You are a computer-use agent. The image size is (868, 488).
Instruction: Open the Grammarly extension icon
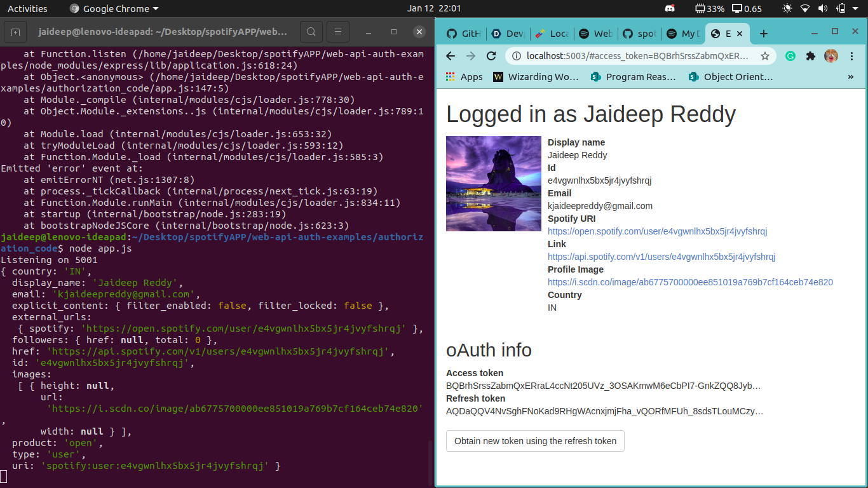click(790, 56)
